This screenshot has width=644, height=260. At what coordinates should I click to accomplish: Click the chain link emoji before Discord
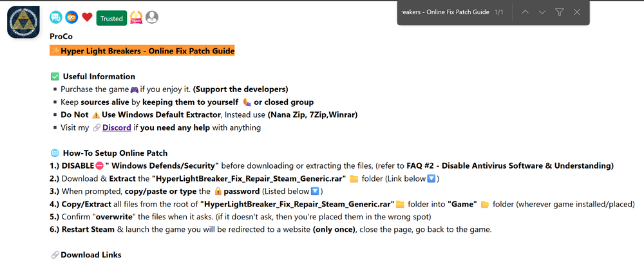tap(97, 127)
